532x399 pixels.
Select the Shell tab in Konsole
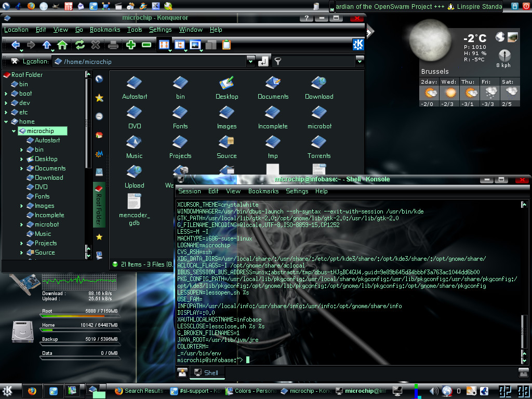pos(207,373)
